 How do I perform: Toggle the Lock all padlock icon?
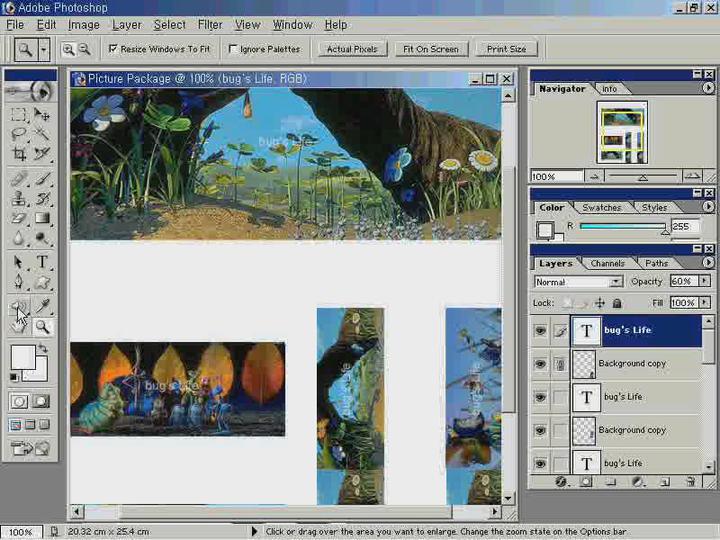coord(617,303)
